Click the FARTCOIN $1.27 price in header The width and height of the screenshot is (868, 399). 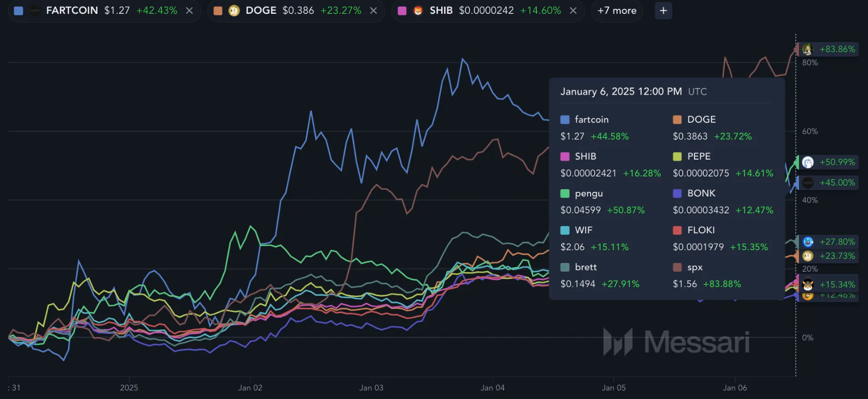[117, 11]
